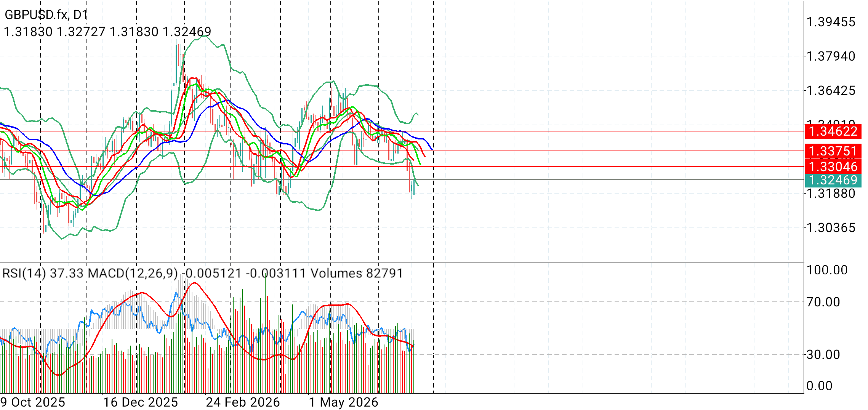
Task: Click the current price label 1.32469
Action: [833, 180]
